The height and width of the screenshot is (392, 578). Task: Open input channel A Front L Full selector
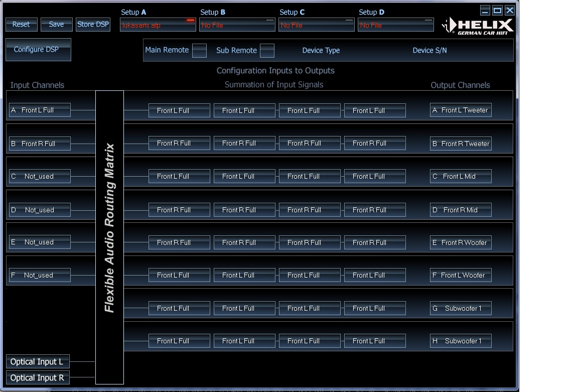40,110
